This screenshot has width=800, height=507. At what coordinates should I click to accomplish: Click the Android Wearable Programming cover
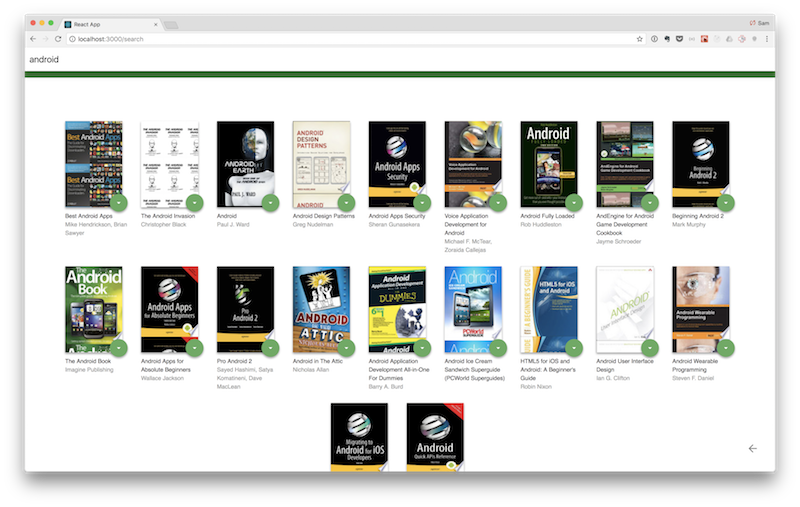[x=701, y=310]
